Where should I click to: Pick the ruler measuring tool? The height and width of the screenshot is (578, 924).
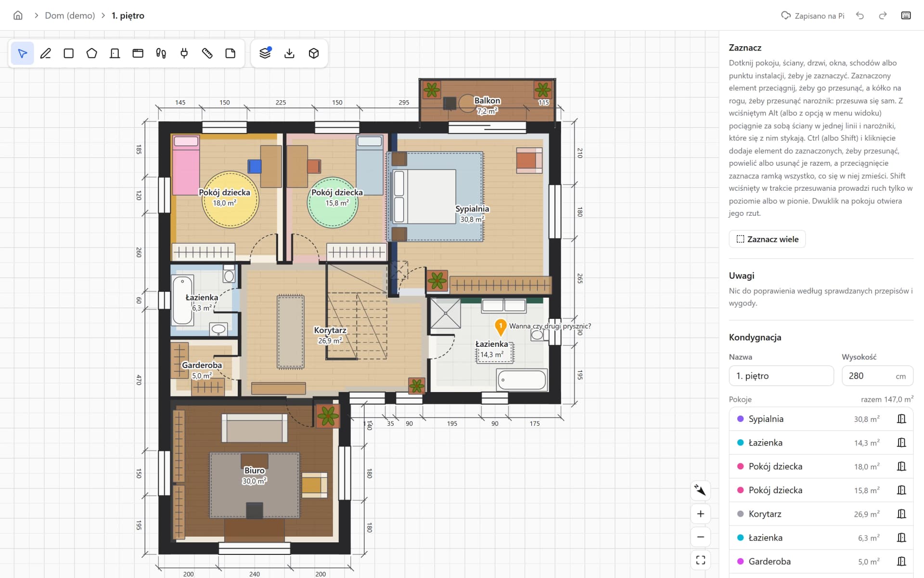[x=207, y=53]
